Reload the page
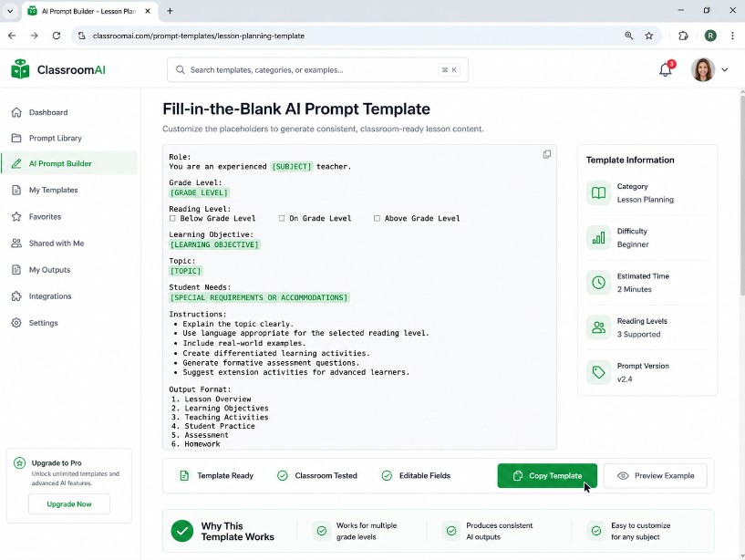 pyautogui.click(x=56, y=36)
